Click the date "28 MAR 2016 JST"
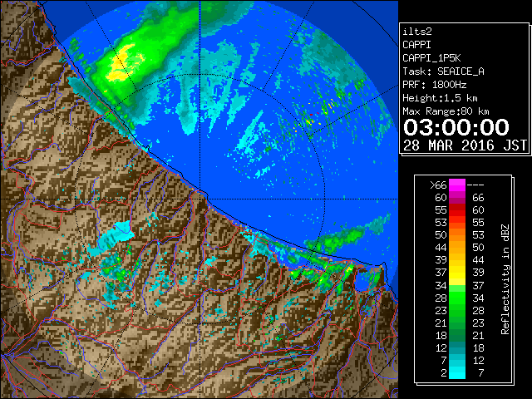 pos(465,145)
